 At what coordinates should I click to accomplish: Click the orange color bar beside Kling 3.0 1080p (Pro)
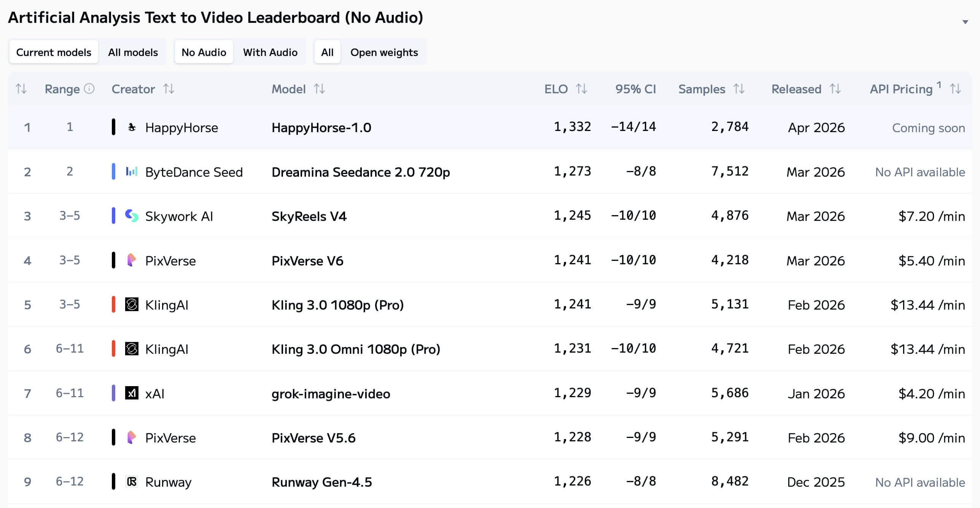pos(113,305)
